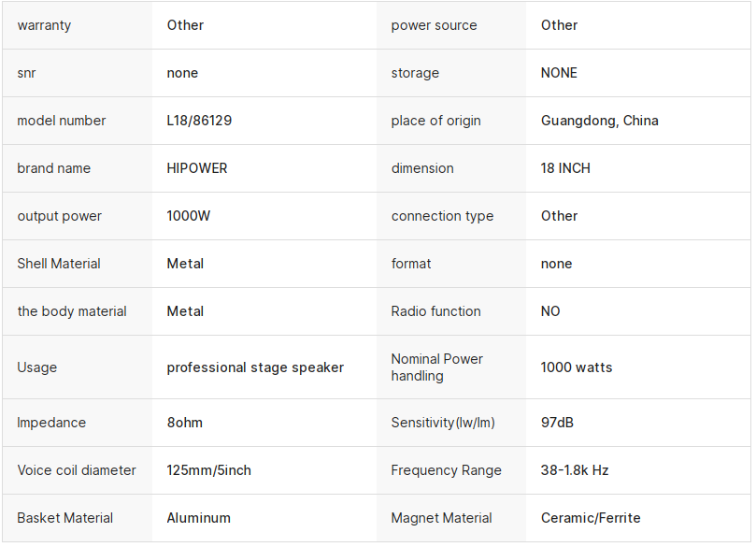Click the "Voice coil diameter" label
Image resolution: width=756 pixels, height=547 pixels.
pyautogui.click(x=77, y=470)
